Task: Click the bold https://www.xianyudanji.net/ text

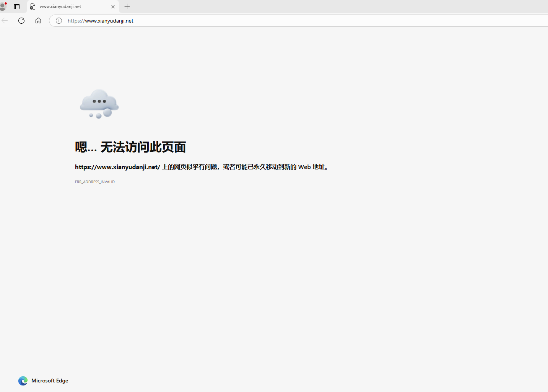Action: pyautogui.click(x=117, y=167)
